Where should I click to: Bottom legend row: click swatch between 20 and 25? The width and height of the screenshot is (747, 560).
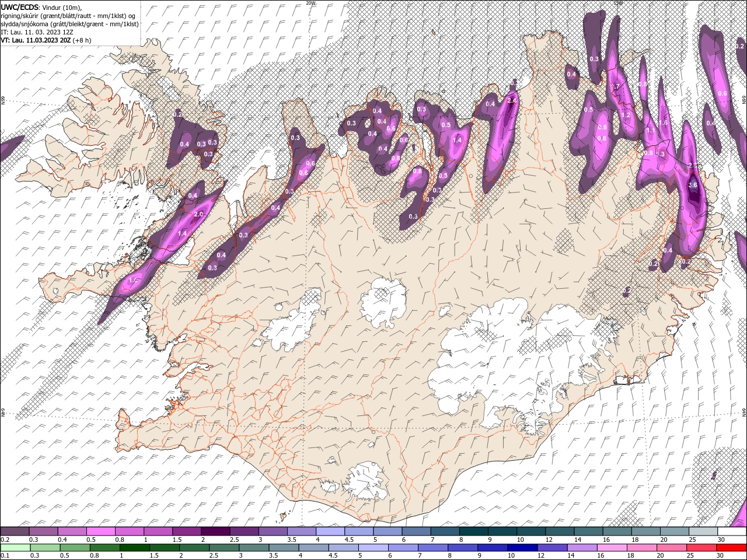tap(672, 548)
